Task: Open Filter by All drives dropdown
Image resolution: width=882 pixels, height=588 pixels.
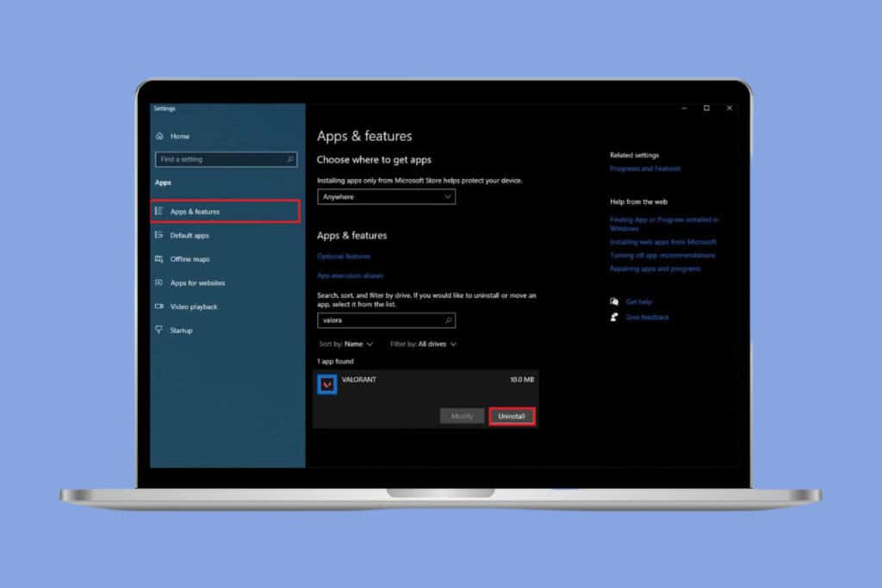Action: pos(423,344)
